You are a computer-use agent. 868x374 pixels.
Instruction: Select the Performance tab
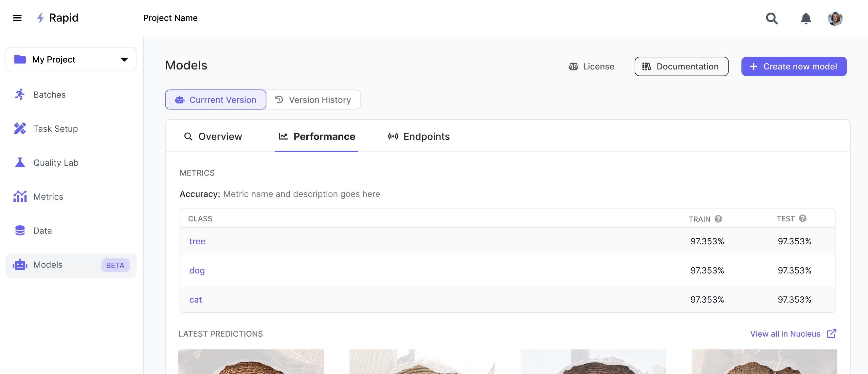click(316, 136)
